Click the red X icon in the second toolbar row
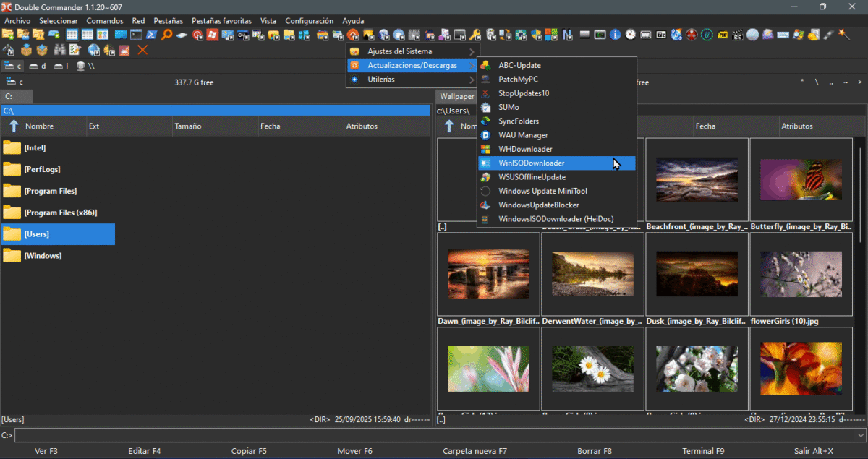 [142, 50]
